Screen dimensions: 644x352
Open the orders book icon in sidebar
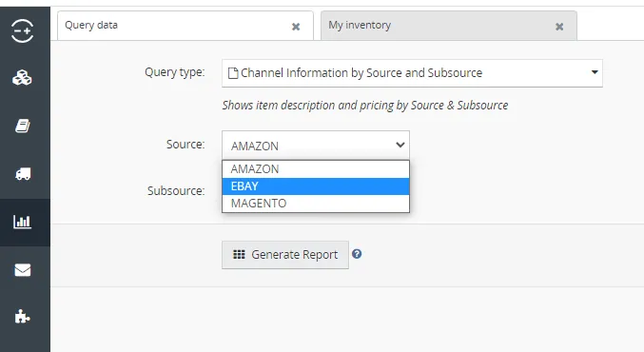[x=23, y=126]
